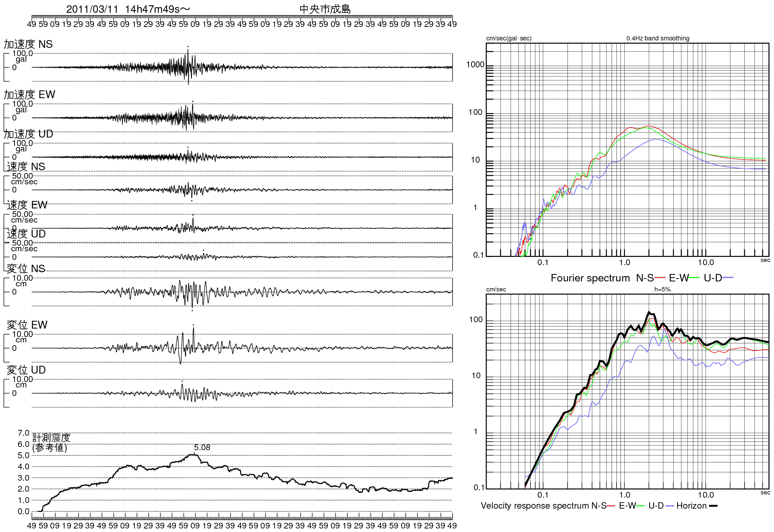Click the 5.08 peak intensity label
The image size is (774, 532).
point(202,448)
